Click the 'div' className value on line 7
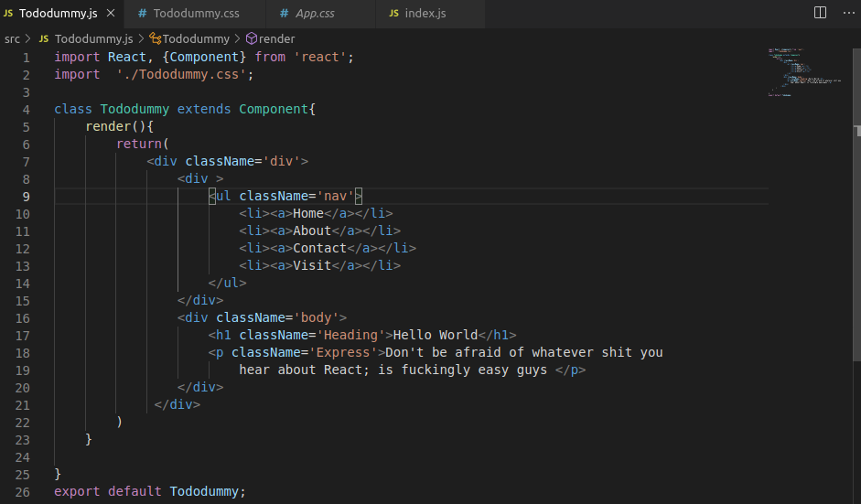This screenshot has height=504, width=861. click(x=282, y=161)
